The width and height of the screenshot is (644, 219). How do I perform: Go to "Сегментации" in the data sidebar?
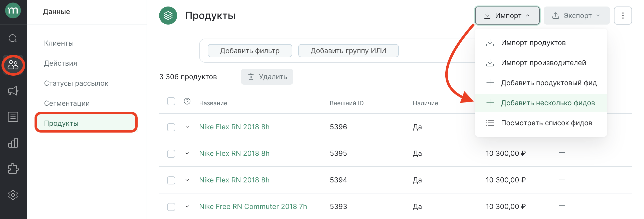67,103
